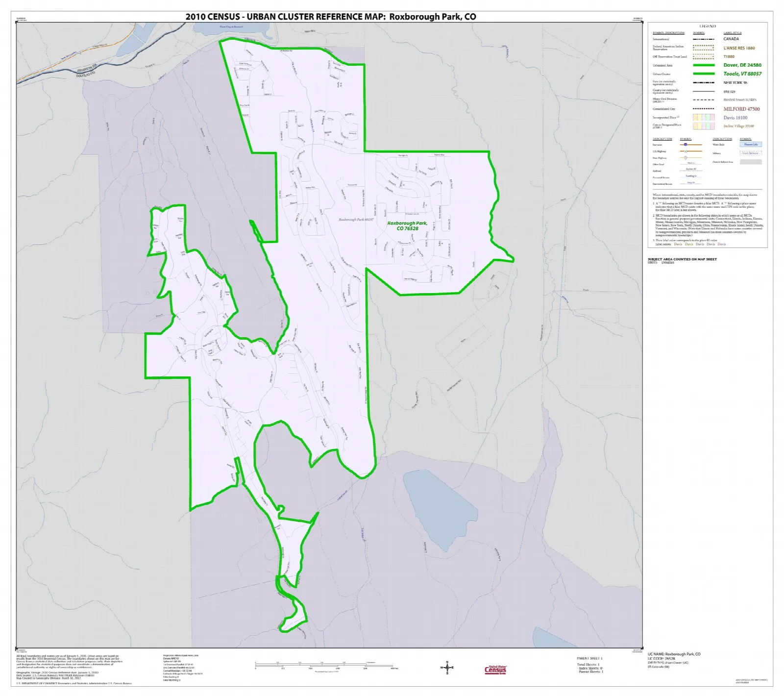
Task: Click the Census Designated Place color swatches
Action: [703, 126]
